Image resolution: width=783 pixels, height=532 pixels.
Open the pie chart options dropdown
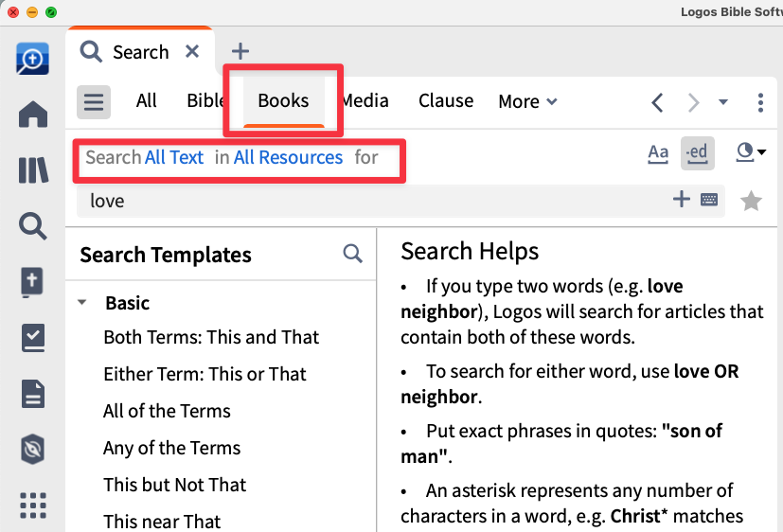click(751, 152)
